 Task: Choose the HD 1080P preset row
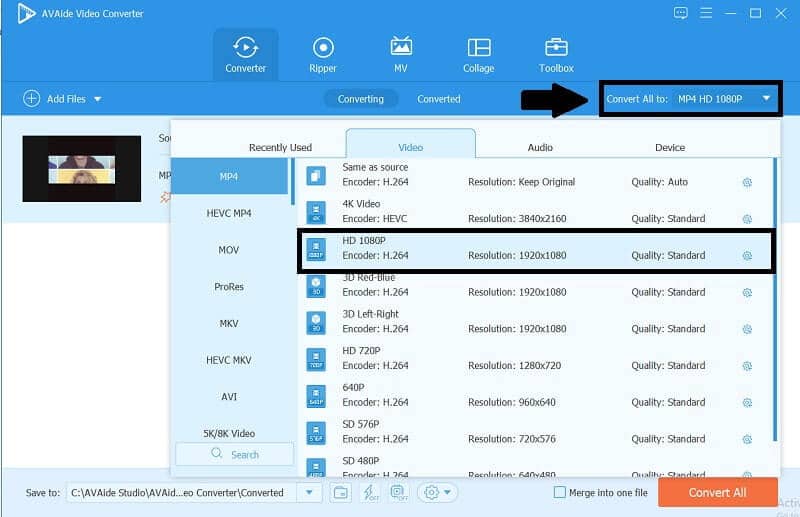coord(537,250)
